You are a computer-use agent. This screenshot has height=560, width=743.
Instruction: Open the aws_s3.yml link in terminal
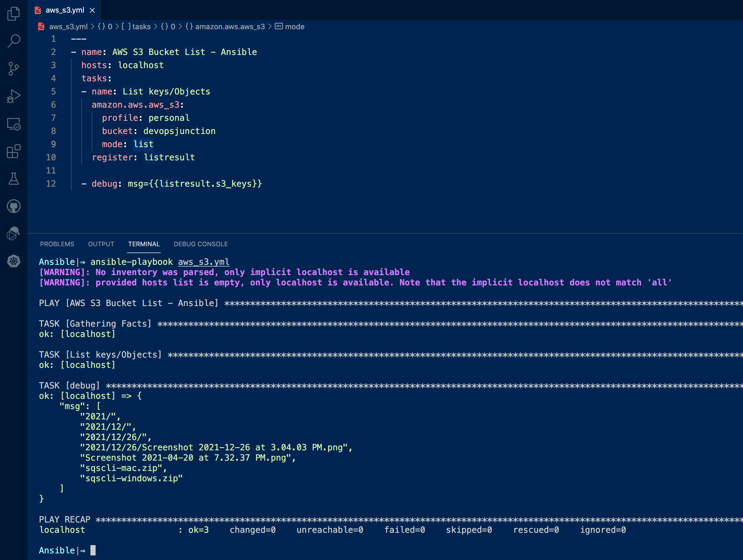pyautogui.click(x=203, y=262)
